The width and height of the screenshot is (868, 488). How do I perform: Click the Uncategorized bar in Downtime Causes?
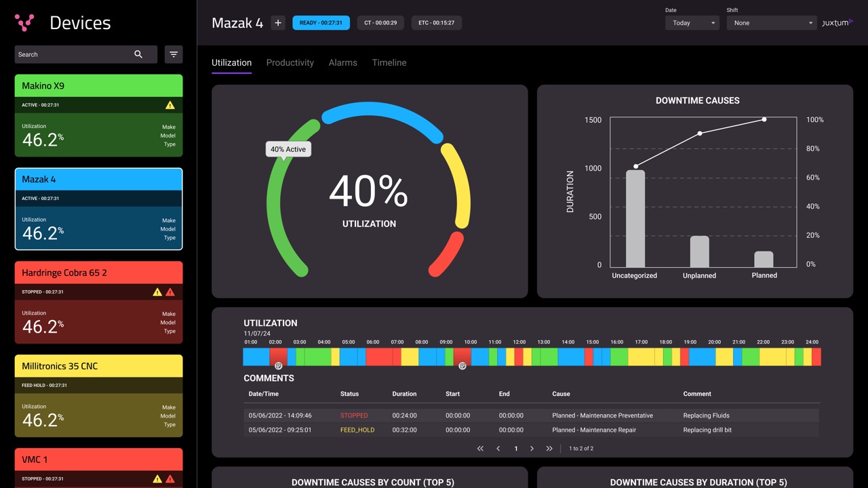[635, 218]
